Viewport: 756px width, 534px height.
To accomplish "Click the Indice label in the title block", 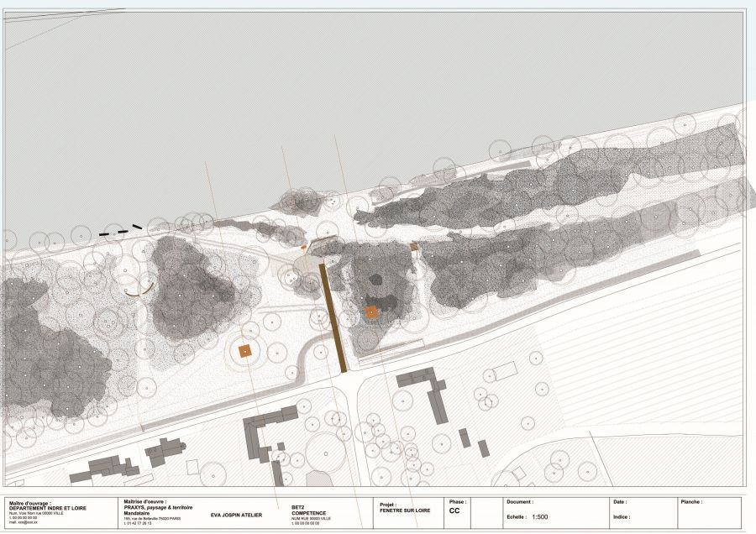I will tap(622, 517).
